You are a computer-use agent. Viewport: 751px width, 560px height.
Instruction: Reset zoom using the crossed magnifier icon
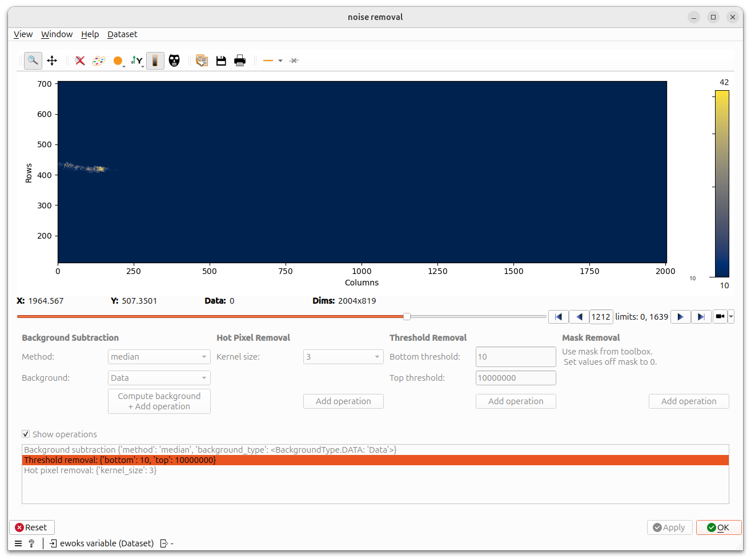coord(80,61)
